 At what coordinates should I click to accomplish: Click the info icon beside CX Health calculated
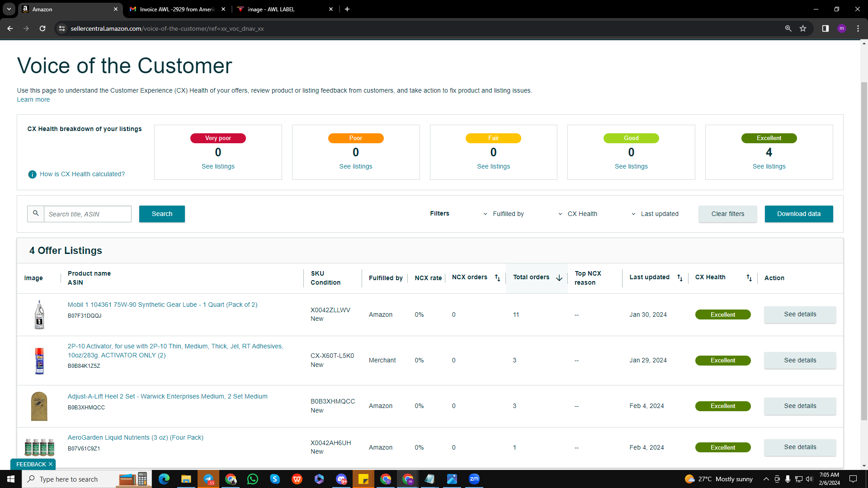[x=32, y=174]
